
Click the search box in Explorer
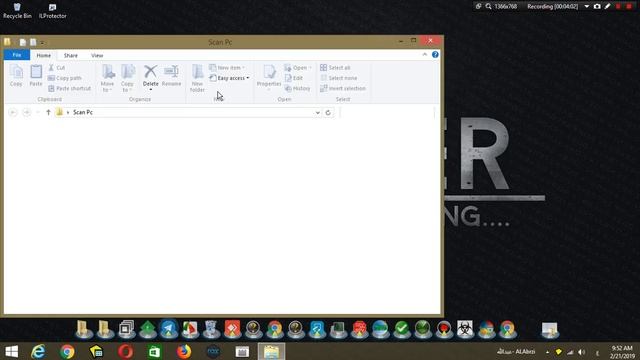point(387,112)
